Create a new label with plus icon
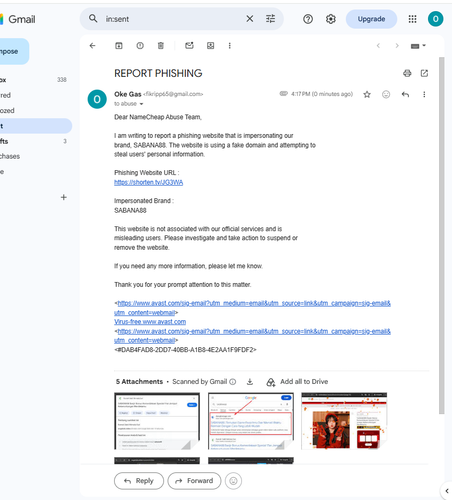The image size is (452, 500). (63, 197)
